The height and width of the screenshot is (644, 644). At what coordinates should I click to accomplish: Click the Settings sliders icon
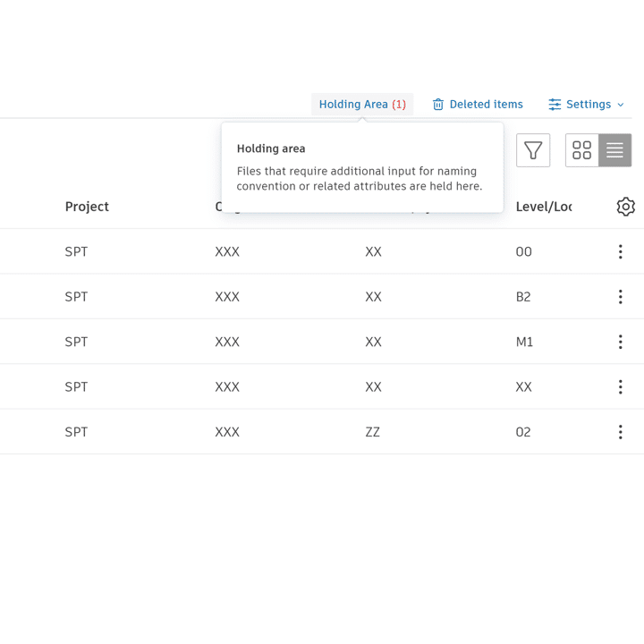pos(555,105)
